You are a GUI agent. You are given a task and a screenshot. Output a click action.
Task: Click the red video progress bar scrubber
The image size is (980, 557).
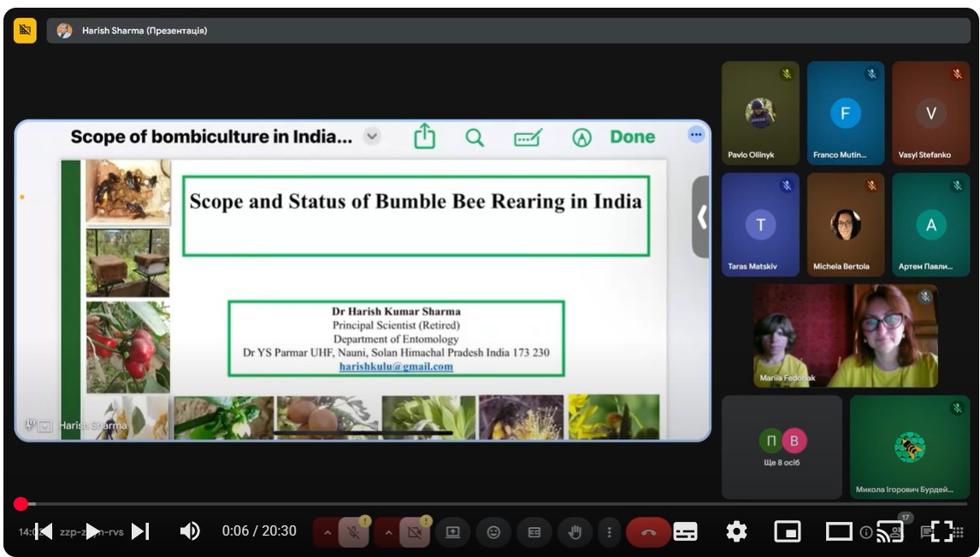[x=21, y=504]
